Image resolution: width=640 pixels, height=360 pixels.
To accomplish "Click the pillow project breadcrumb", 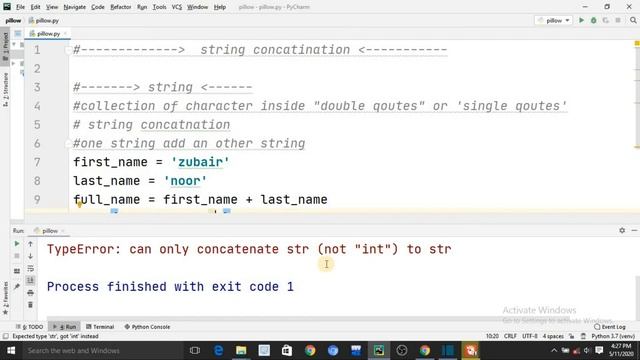I will (13, 20).
